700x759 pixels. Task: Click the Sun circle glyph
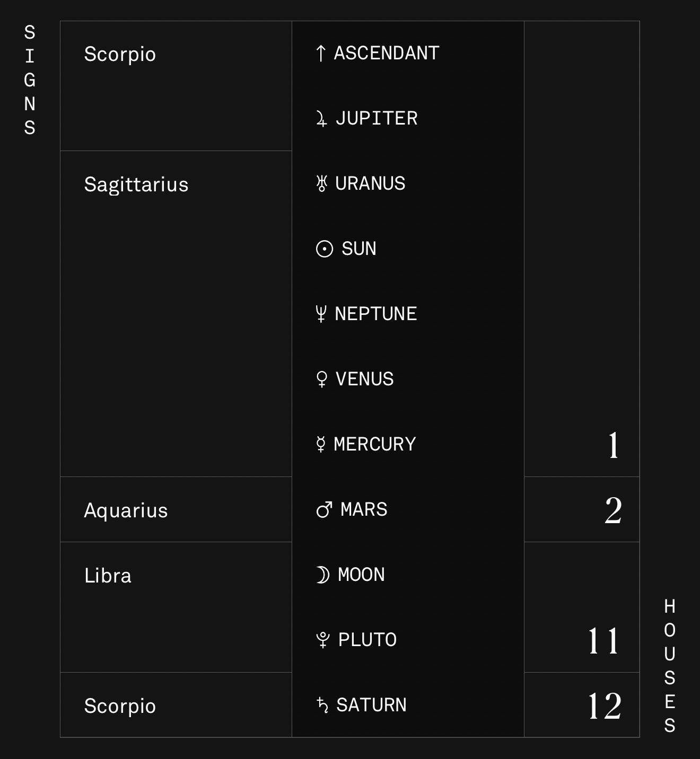coord(324,249)
